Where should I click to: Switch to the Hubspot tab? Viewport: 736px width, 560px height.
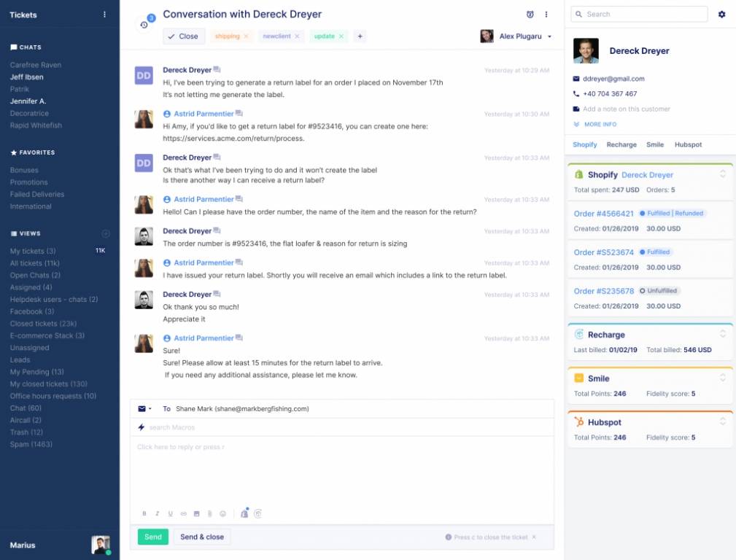[688, 144]
